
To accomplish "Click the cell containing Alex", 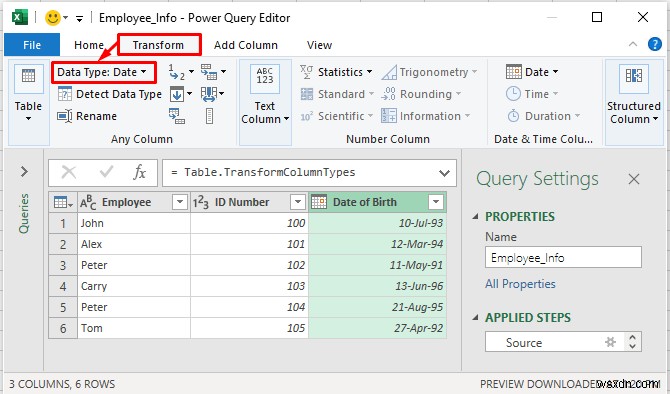I will coord(134,244).
